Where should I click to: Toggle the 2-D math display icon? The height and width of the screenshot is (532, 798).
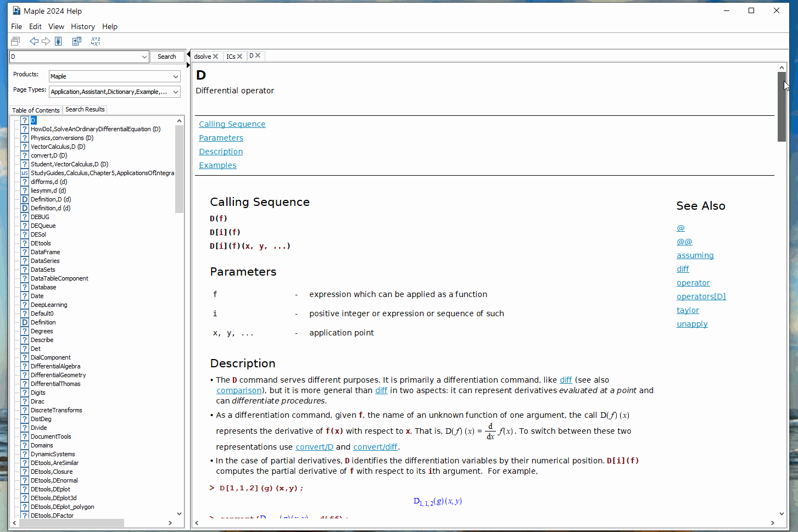tap(96, 41)
